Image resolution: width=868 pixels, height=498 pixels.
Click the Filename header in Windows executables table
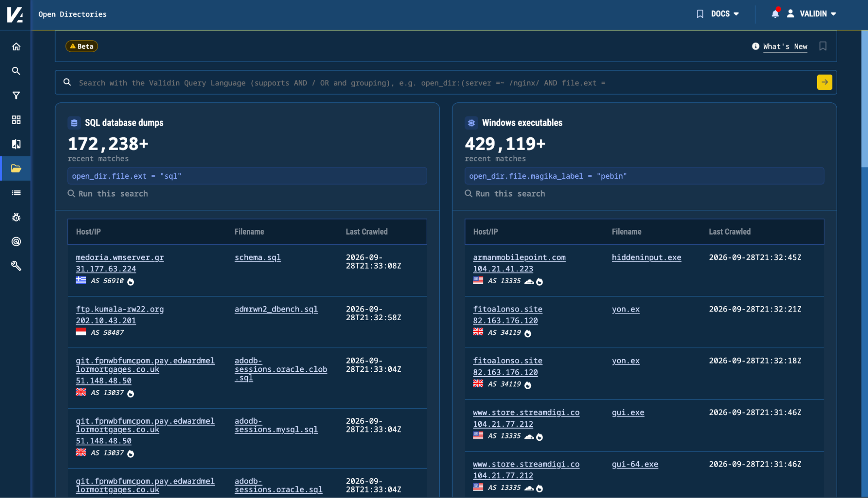[x=627, y=232]
